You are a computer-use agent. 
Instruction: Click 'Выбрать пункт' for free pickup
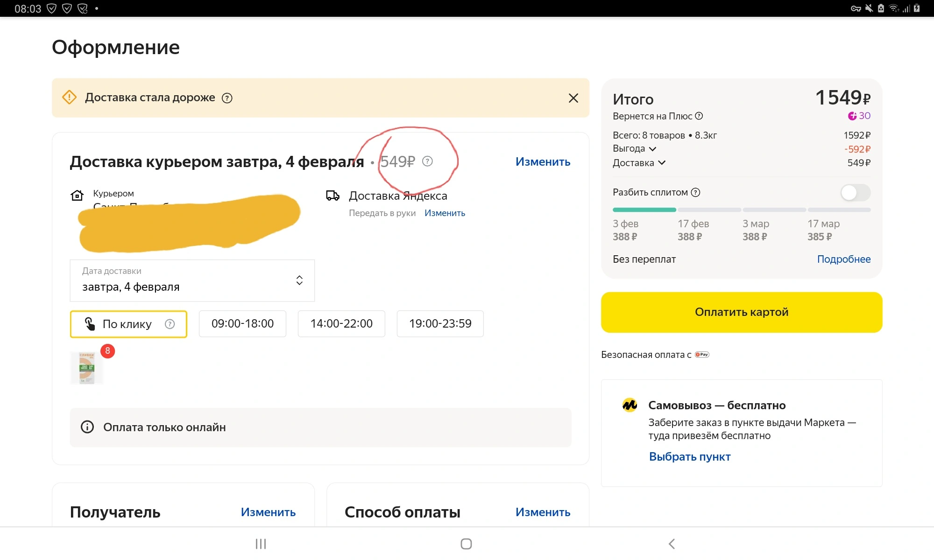pyautogui.click(x=690, y=457)
